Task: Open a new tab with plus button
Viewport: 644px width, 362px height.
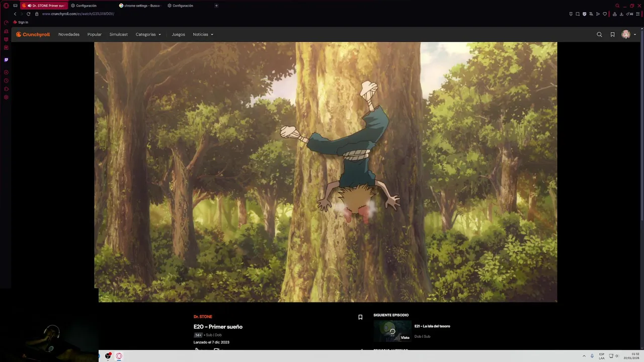Action: (x=216, y=6)
